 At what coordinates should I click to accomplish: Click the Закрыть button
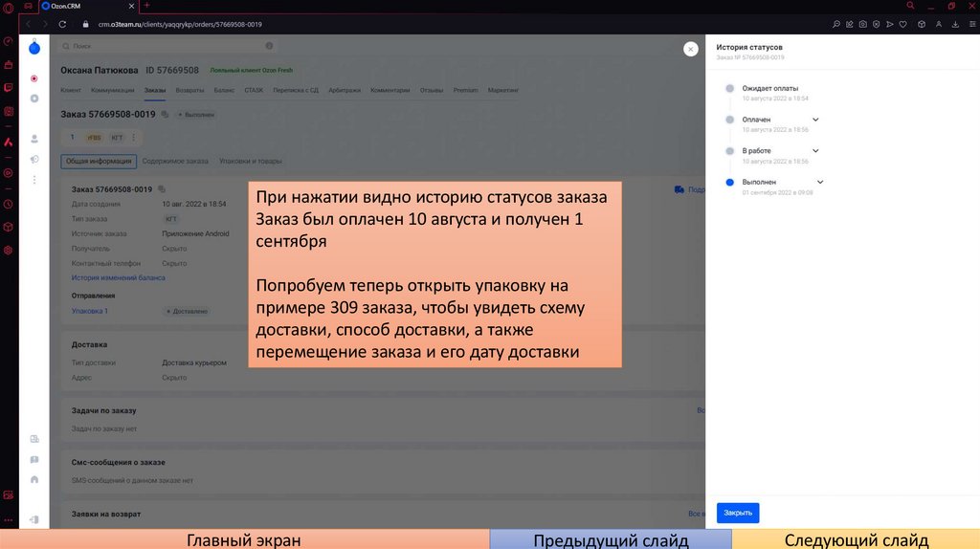pyautogui.click(x=737, y=513)
